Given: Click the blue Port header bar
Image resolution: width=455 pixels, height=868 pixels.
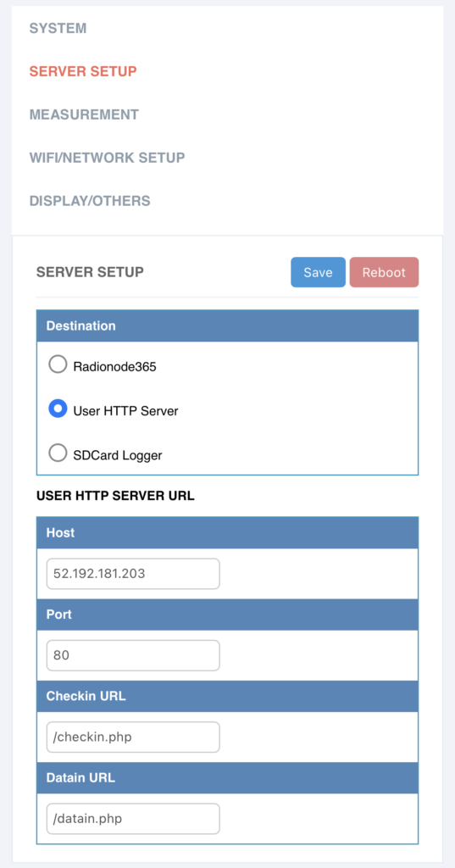Looking at the screenshot, I should [227, 615].
